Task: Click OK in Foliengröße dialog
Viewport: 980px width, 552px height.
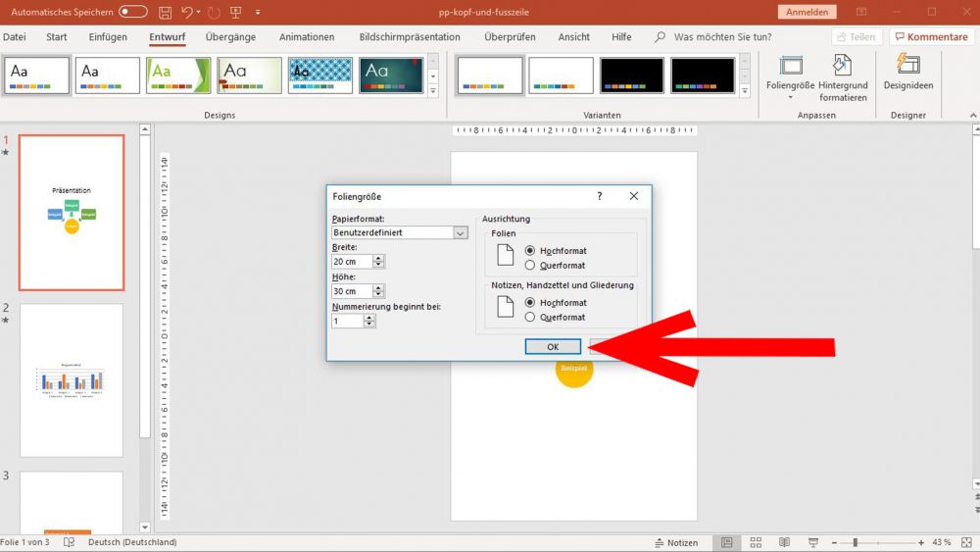Action: click(553, 346)
